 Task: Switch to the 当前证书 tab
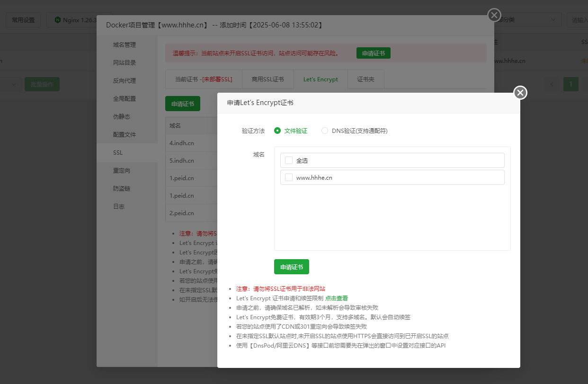coord(204,79)
